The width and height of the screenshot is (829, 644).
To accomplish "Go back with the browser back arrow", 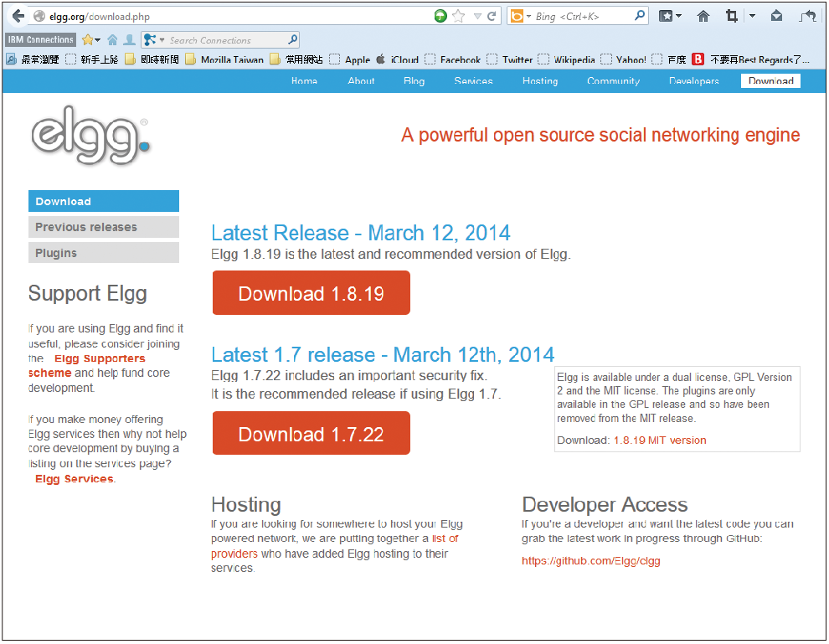I will pos(18,17).
